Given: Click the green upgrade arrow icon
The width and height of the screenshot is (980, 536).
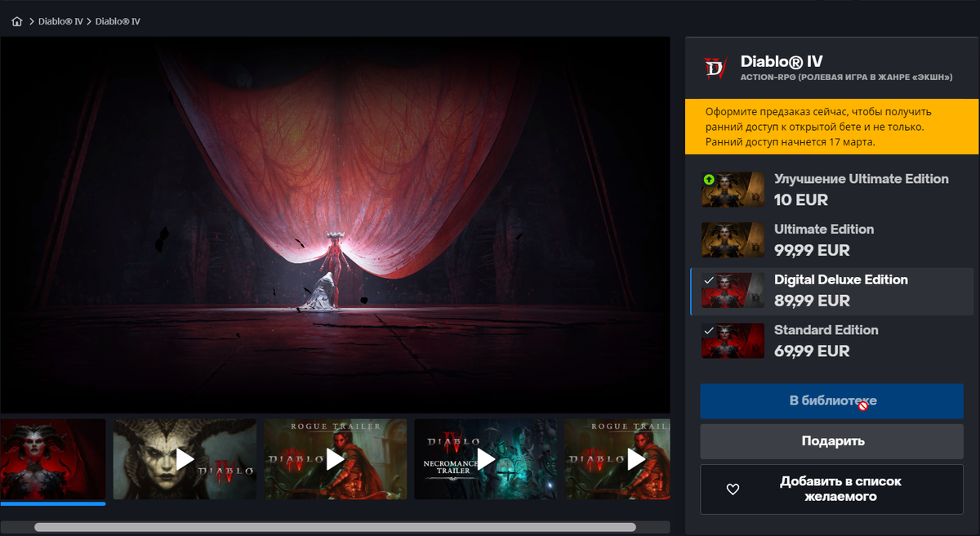Looking at the screenshot, I should pos(709,179).
